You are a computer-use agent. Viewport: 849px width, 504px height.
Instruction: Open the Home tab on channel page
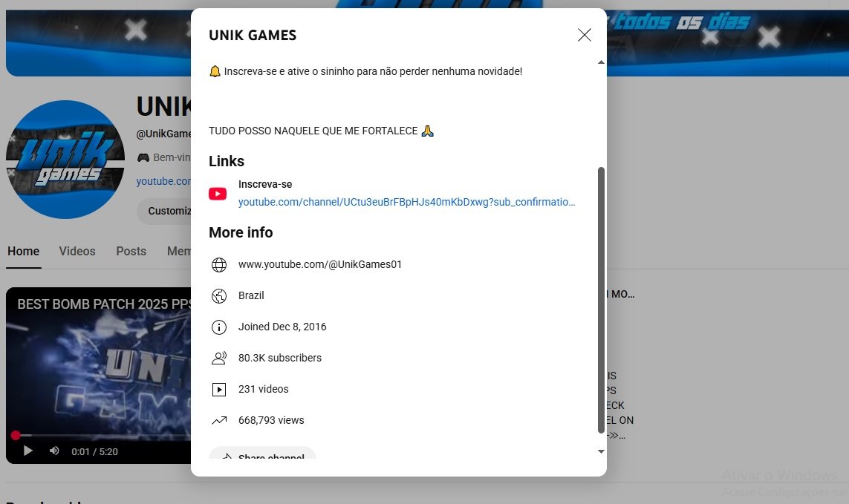click(23, 251)
